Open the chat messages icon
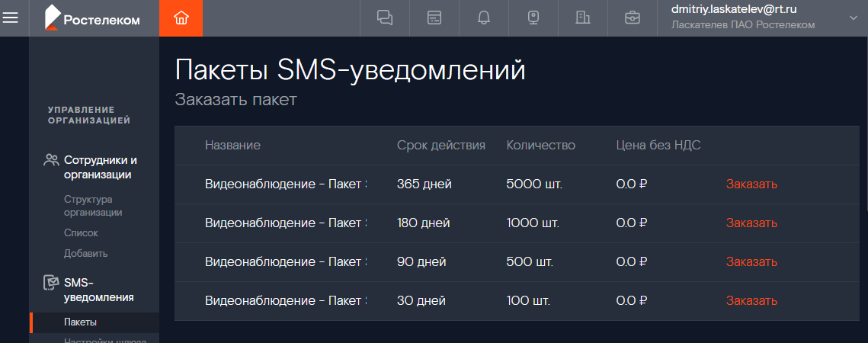Screen dimensions: 868x343 click(385, 18)
